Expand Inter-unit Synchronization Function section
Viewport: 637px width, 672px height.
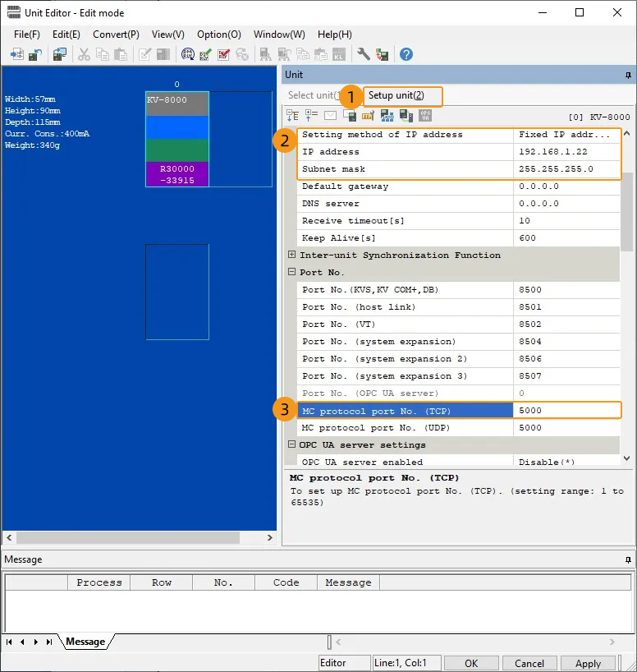pos(292,255)
